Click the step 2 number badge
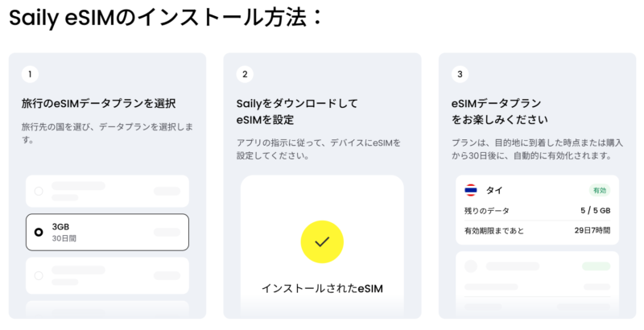This screenshot has width=644, height=330. 245,75
